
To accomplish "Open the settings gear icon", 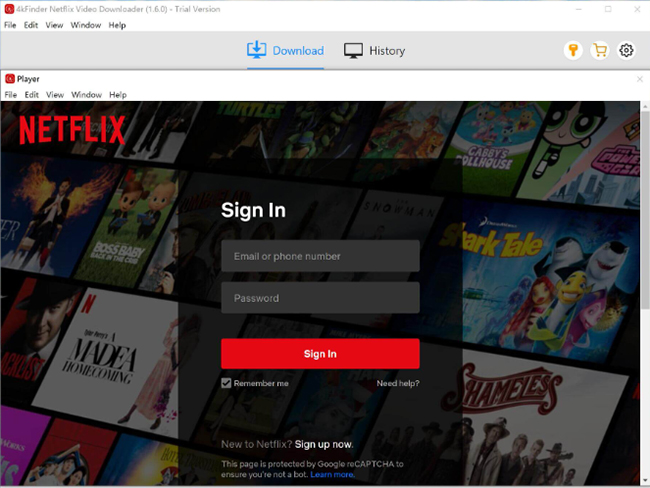I will click(626, 51).
